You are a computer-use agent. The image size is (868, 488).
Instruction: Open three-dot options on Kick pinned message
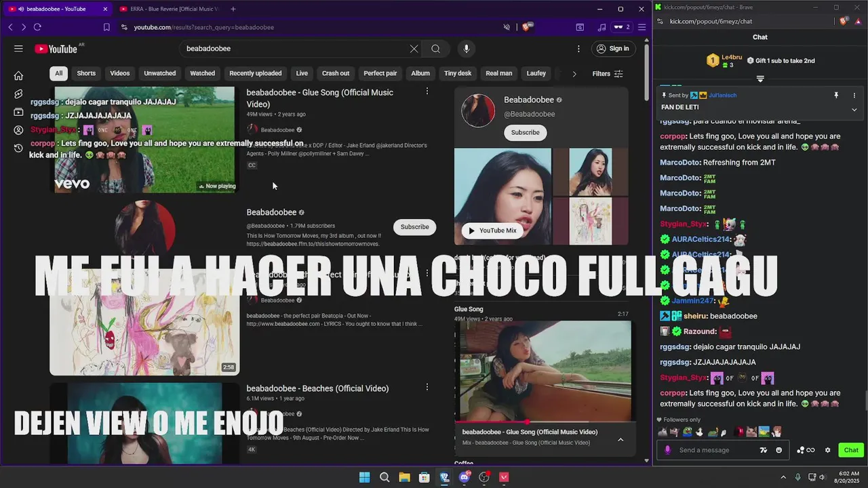(x=854, y=96)
